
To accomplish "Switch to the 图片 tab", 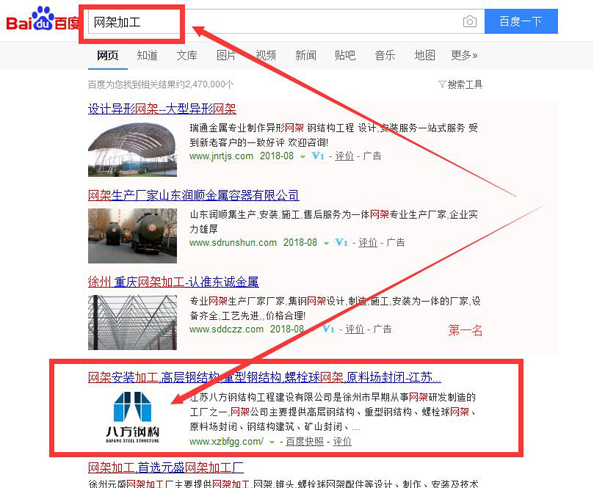I will [226, 55].
